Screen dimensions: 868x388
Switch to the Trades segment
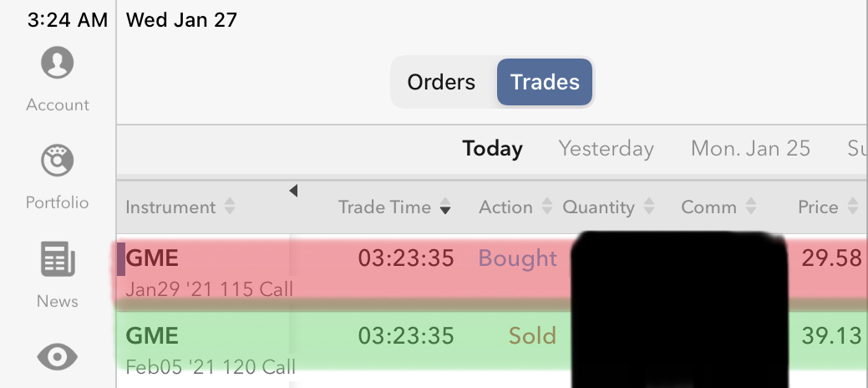[x=545, y=82]
